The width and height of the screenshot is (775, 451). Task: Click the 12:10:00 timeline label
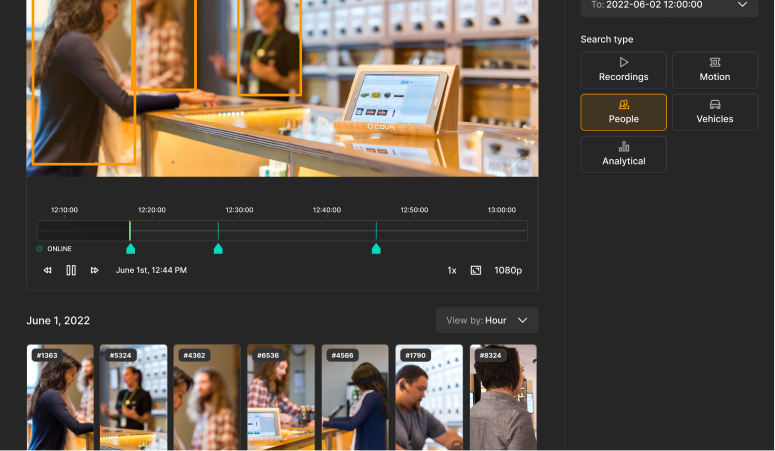64,210
